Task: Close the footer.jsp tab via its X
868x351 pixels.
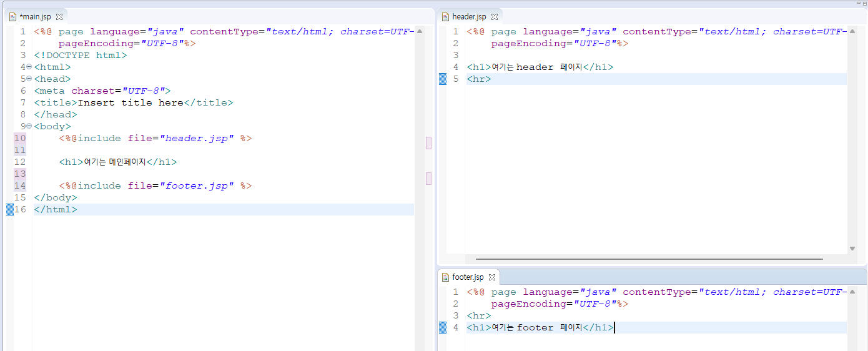Action: coord(491,277)
